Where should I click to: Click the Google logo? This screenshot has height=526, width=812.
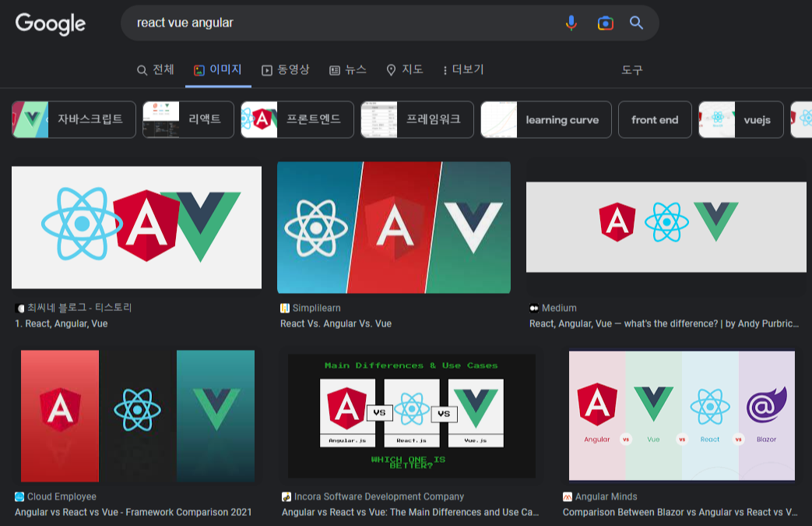[51, 24]
